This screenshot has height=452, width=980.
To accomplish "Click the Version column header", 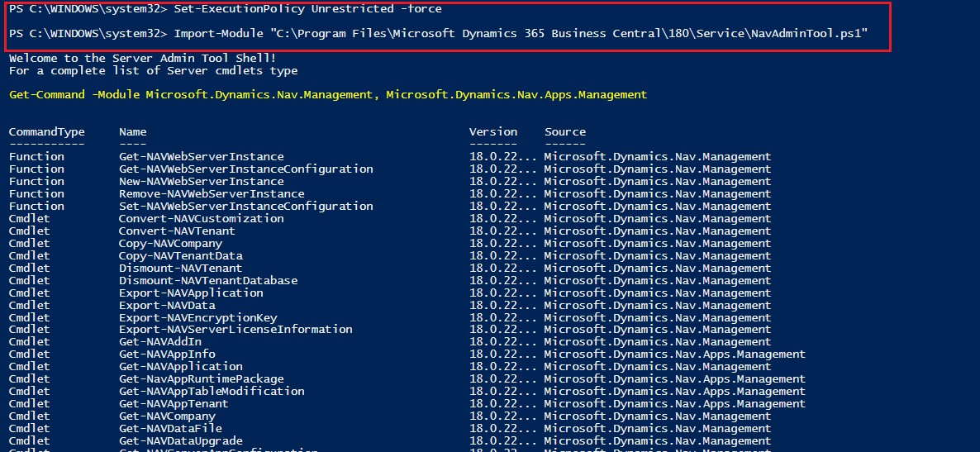I will coord(493,132).
